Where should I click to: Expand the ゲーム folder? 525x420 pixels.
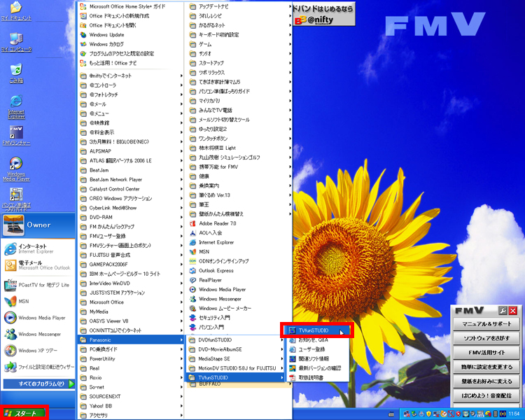pyautogui.click(x=239, y=44)
